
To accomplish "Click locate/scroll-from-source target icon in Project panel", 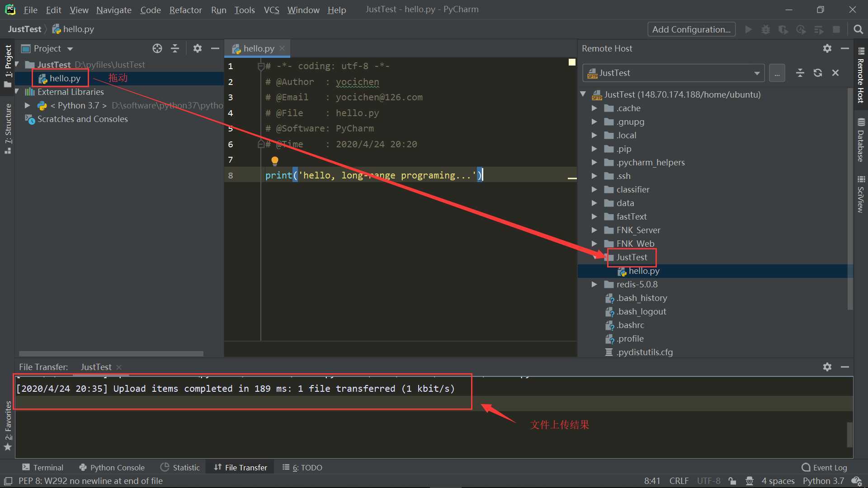I will (157, 48).
